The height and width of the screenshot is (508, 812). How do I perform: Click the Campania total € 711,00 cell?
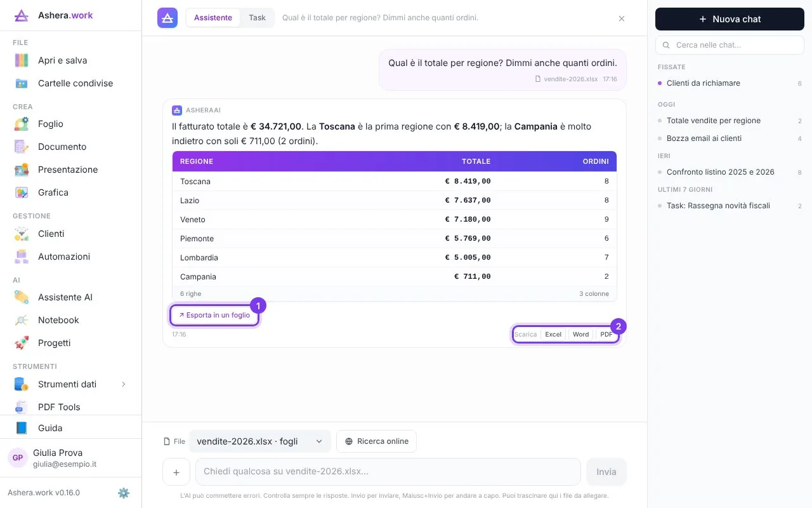(x=473, y=277)
